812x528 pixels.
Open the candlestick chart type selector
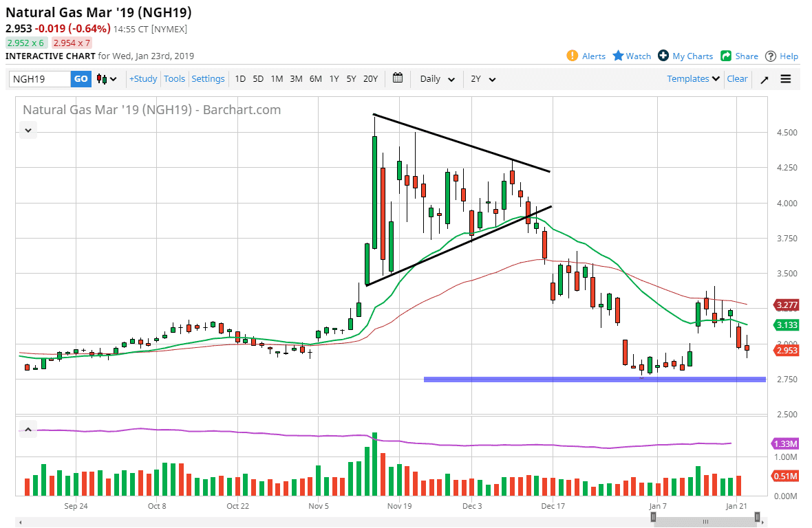[107, 79]
